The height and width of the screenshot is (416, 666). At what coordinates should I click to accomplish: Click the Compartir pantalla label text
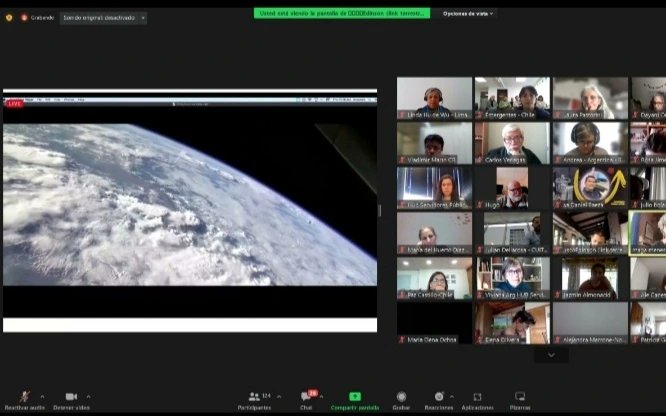(x=355, y=408)
